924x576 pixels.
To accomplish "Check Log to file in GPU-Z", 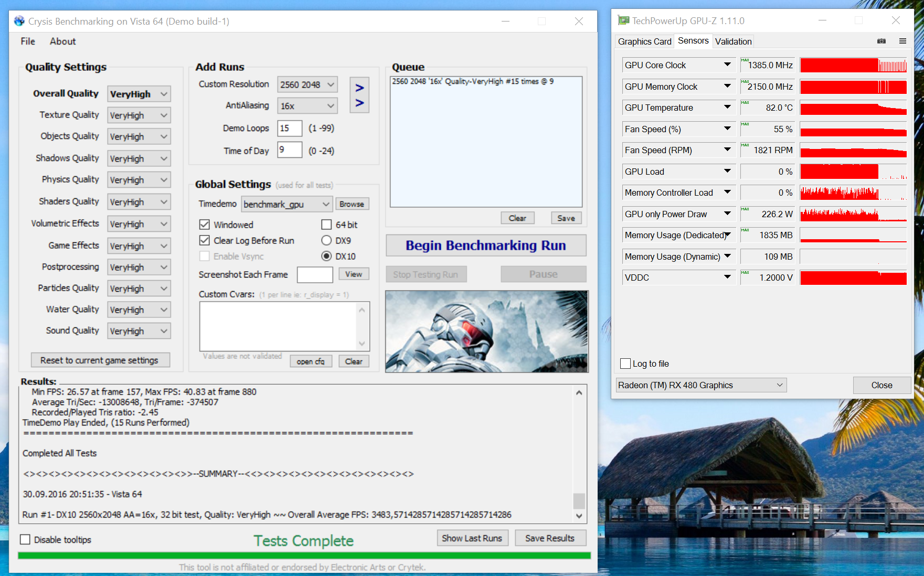I will click(x=625, y=364).
